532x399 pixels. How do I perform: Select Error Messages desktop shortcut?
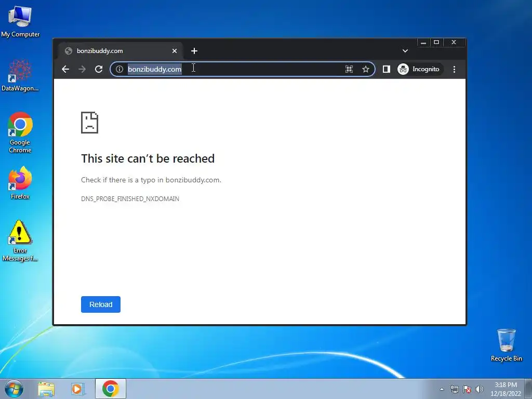pyautogui.click(x=20, y=241)
